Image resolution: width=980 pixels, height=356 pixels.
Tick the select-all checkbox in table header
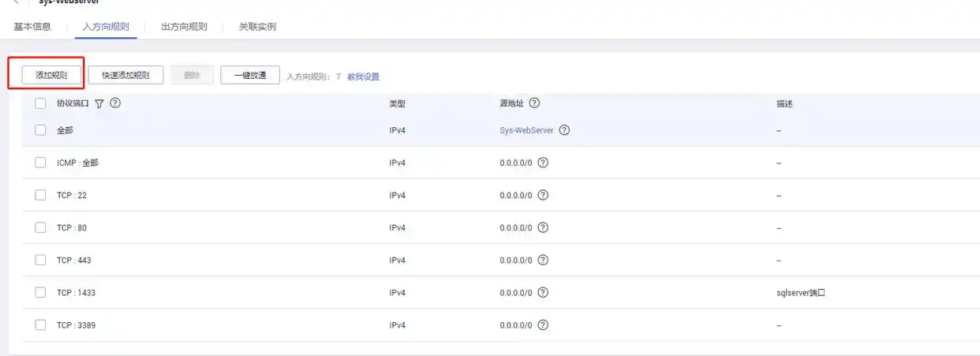pos(40,103)
